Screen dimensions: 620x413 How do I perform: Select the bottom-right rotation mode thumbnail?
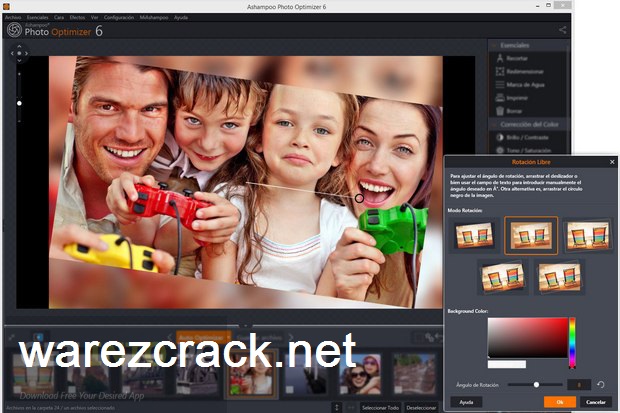(560, 277)
